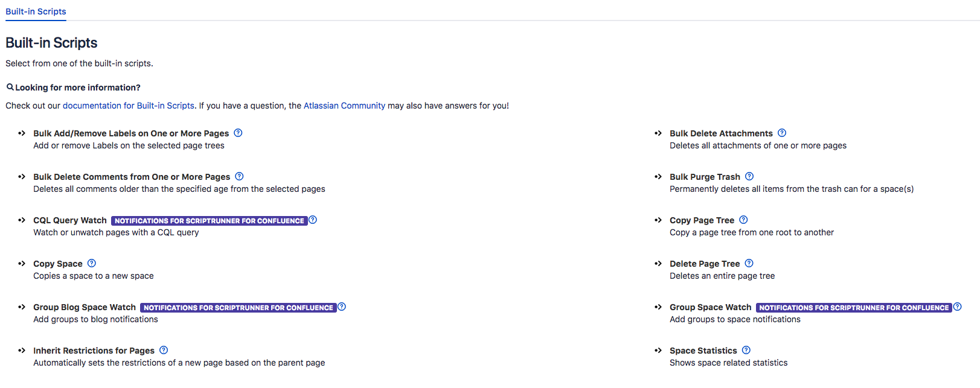Click script icon left of Space Statistics
The image size is (980, 388).
pos(658,351)
